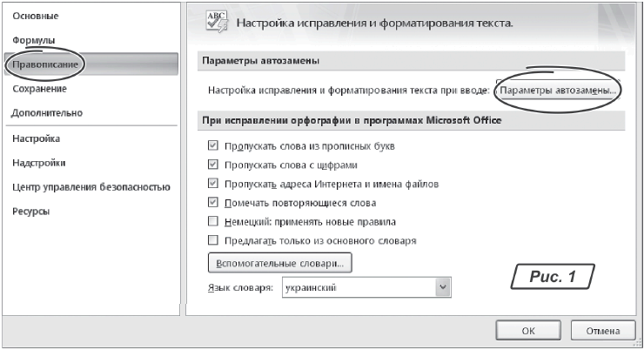Check 'Предлагать только из основного словаря'
Screen dimensions: 644x350
213,240
